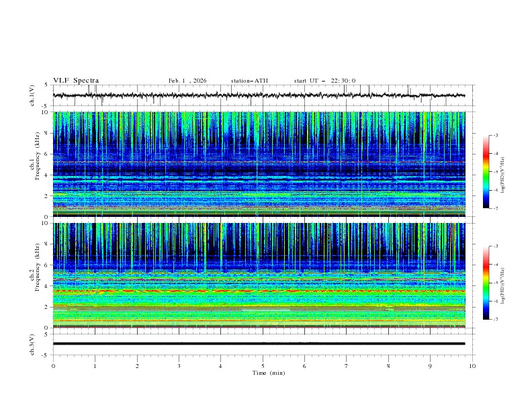This screenshot has height=411, width=532.
Task: Click the "7" label on time axis
Action: coord(347,366)
